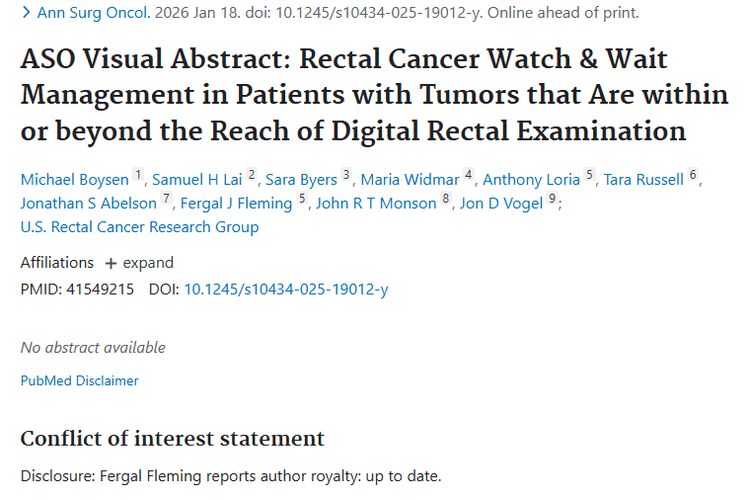This screenshot has height=500, width=750.
Task: Open the PubMed Disclaimer link
Action: [79, 381]
